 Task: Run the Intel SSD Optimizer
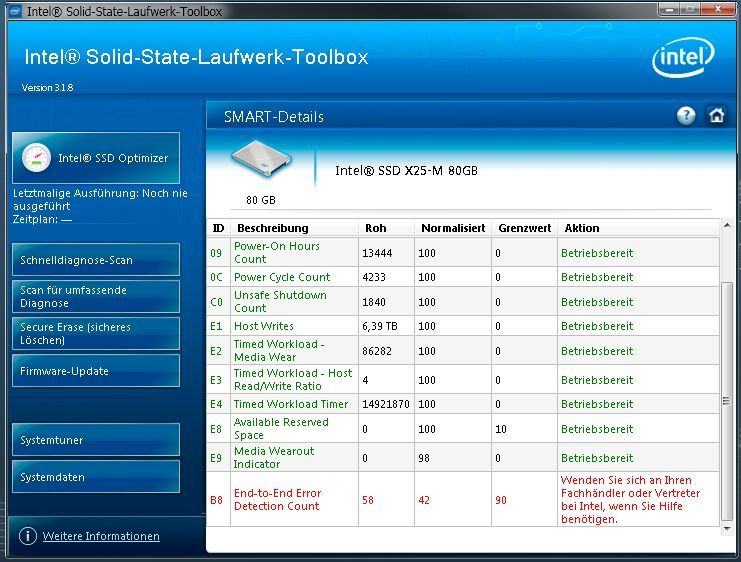96,158
